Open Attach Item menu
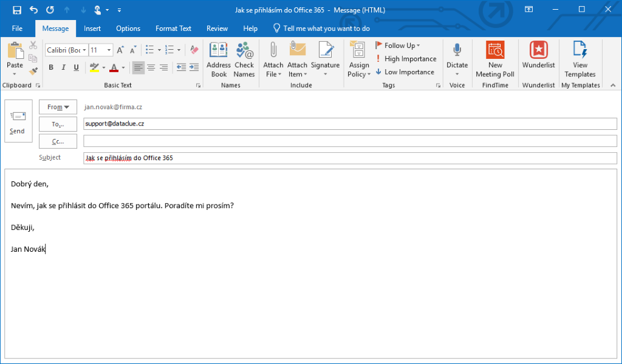Viewport: 622px width, 364px height. pos(297,59)
